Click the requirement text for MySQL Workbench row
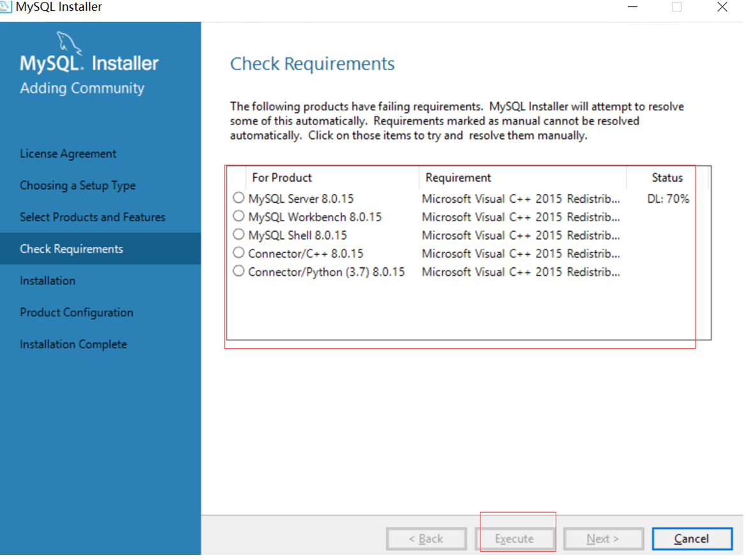Image resolution: width=749 pixels, height=560 pixels. [521, 217]
